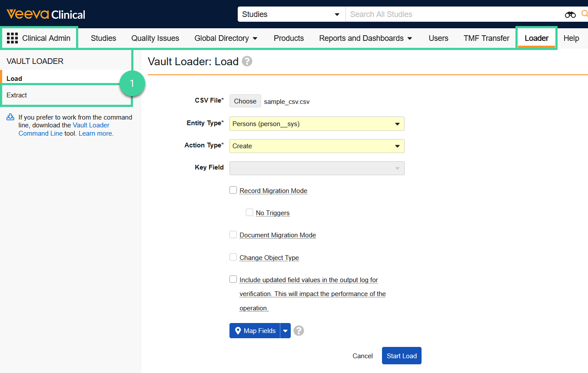Click the Veeva Clinical logo
588x373 pixels.
pyautogui.click(x=46, y=14)
